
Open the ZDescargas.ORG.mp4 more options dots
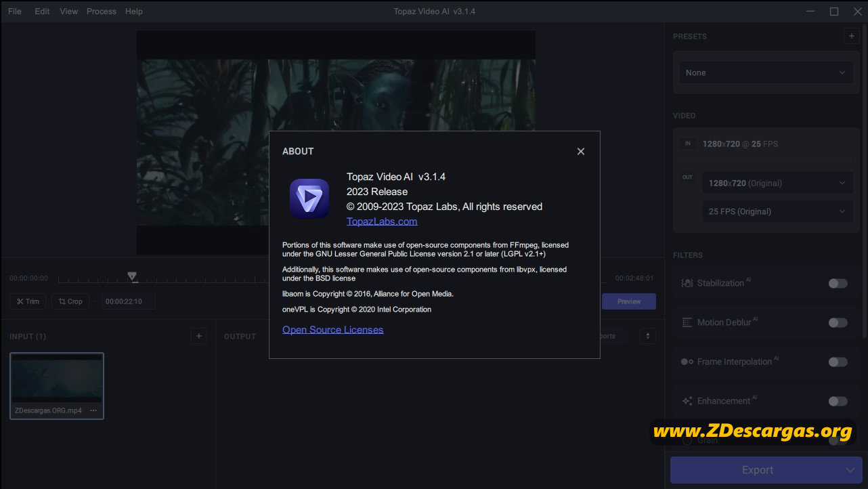coord(93,410)
